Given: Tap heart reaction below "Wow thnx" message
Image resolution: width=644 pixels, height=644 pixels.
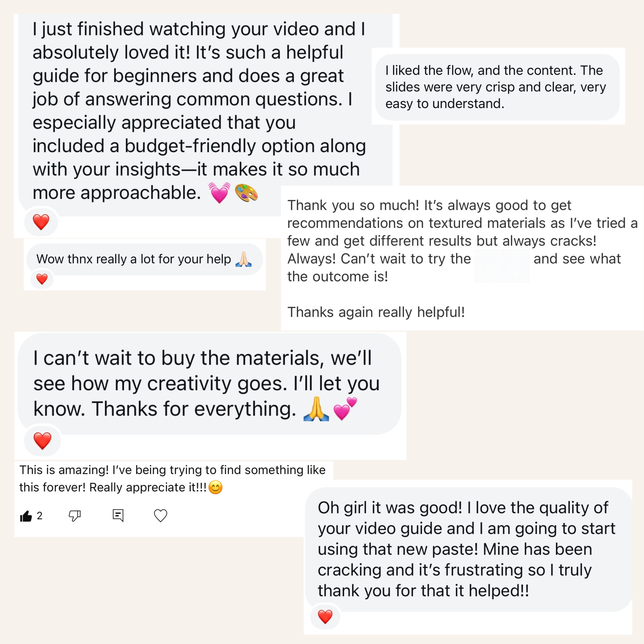Looking at the screenshot, I should coord(42,279).
